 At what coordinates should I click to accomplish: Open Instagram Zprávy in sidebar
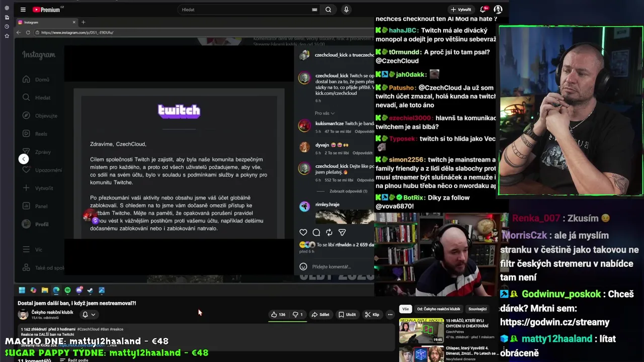pos(37,152)
